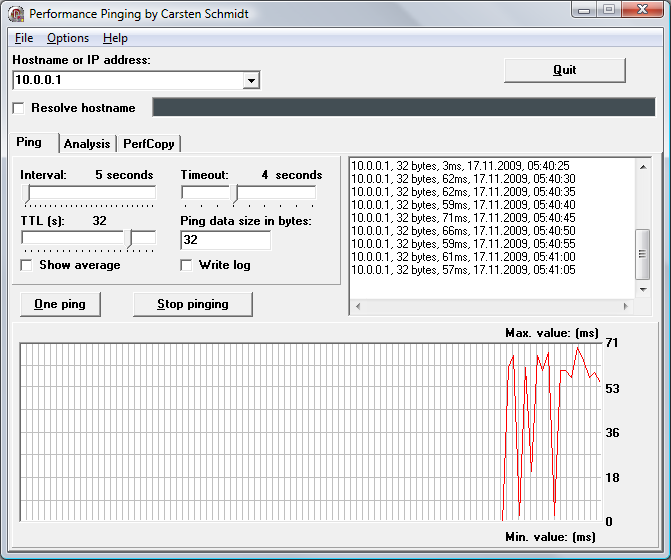671x560 pixels.
Task: Click the TTL value 32 label
Action: (x=99, y=221)
